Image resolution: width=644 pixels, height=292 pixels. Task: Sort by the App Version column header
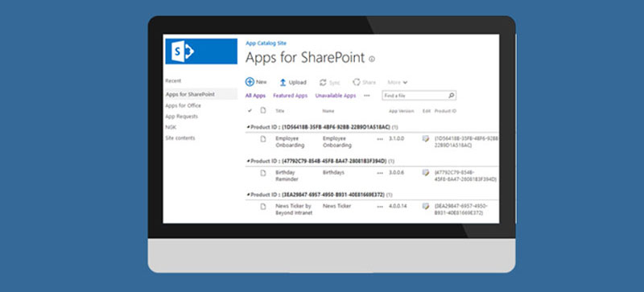tap(401, 111)
